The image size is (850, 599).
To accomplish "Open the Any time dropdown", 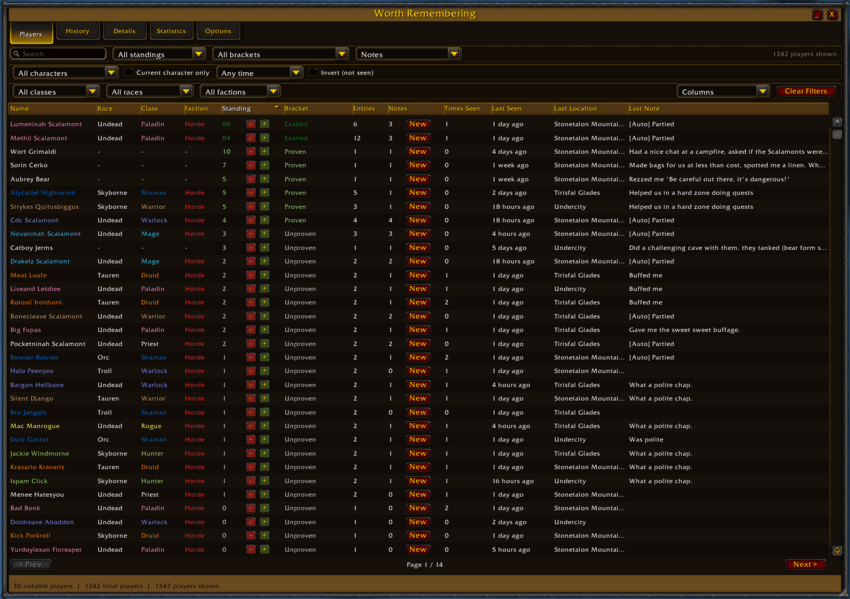I will click(x=259, y=73).
